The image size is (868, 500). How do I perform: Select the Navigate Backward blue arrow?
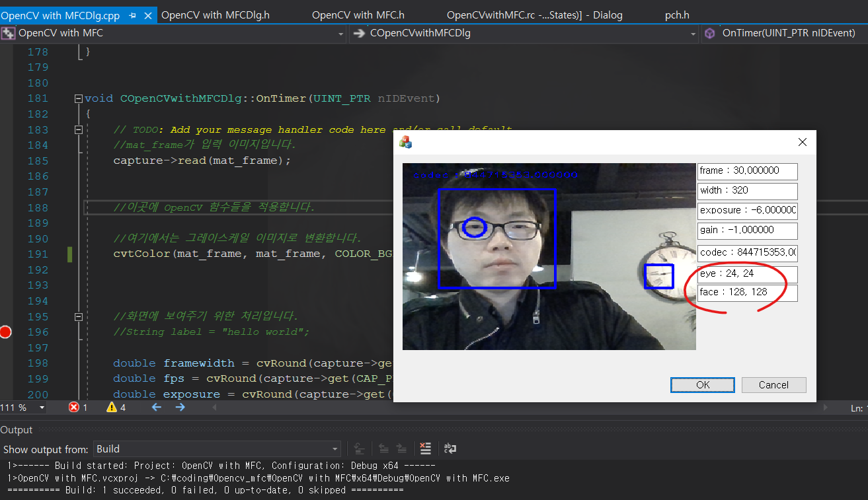[x=156, y=408]
